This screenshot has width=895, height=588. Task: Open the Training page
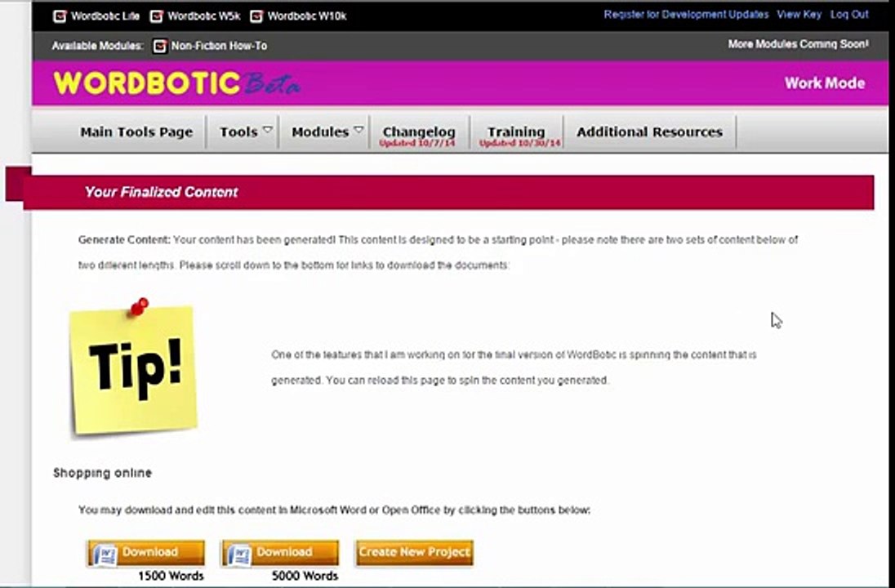pos(516,131)
